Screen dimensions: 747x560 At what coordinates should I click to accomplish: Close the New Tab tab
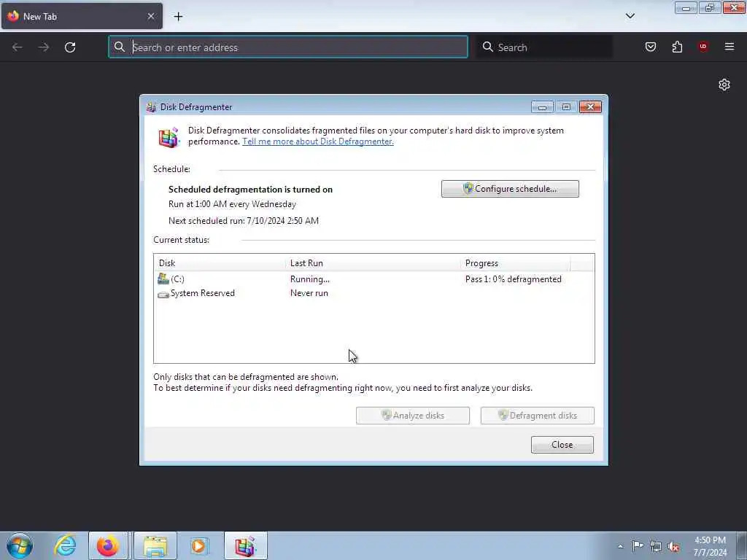[x=151, y=16]
